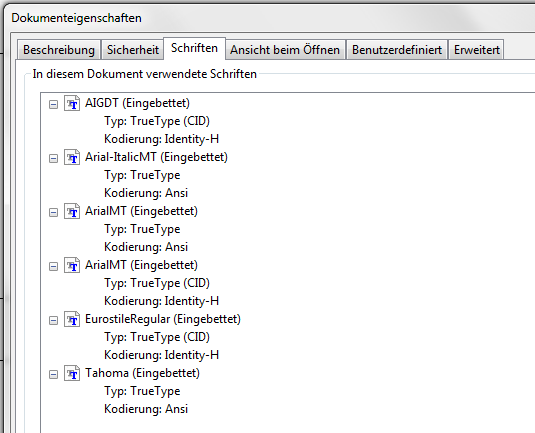Viewport: 535px width, 433px height.
Task: Select the AIGDT (Eingebettet) row
Action: (137, 103)
